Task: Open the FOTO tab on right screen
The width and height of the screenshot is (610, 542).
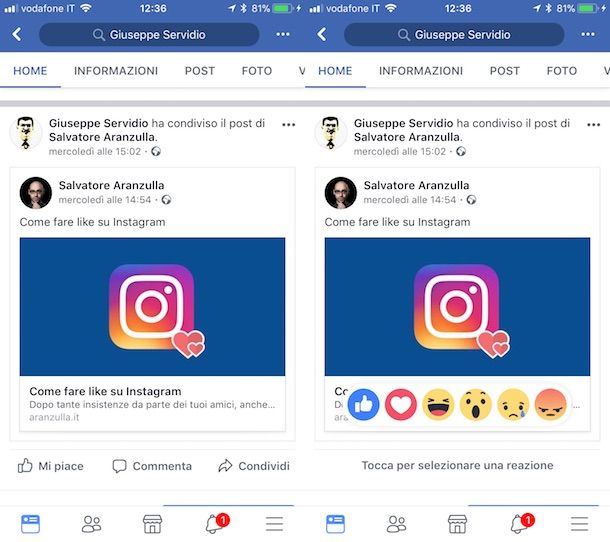Action: pyautogui.click(x=561, y=71)
